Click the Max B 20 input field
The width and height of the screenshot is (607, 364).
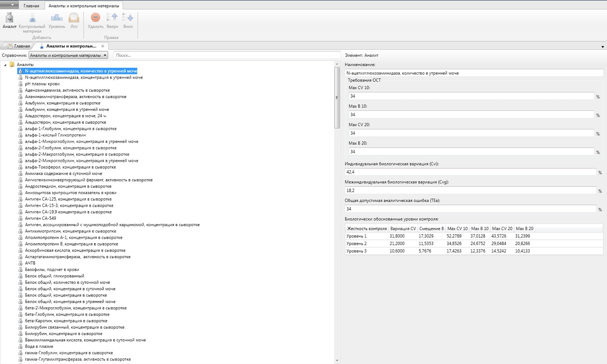point(471,152)
